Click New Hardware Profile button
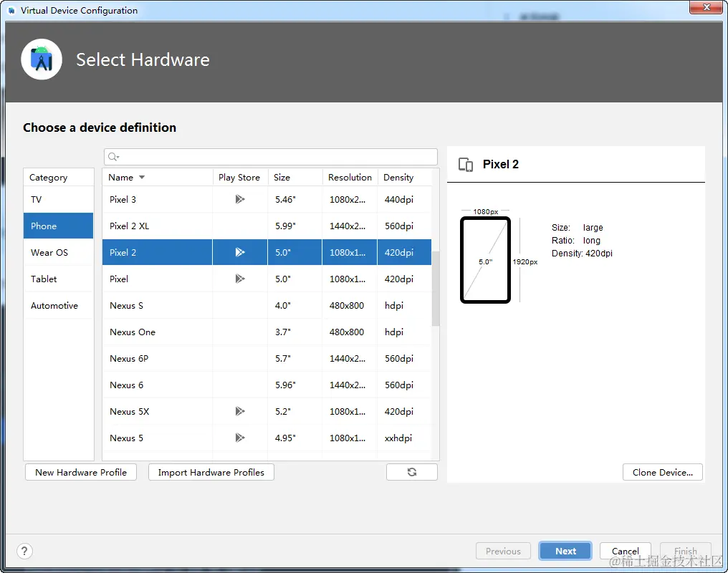Viewport: 728px width, 573px height. (81, 472)
